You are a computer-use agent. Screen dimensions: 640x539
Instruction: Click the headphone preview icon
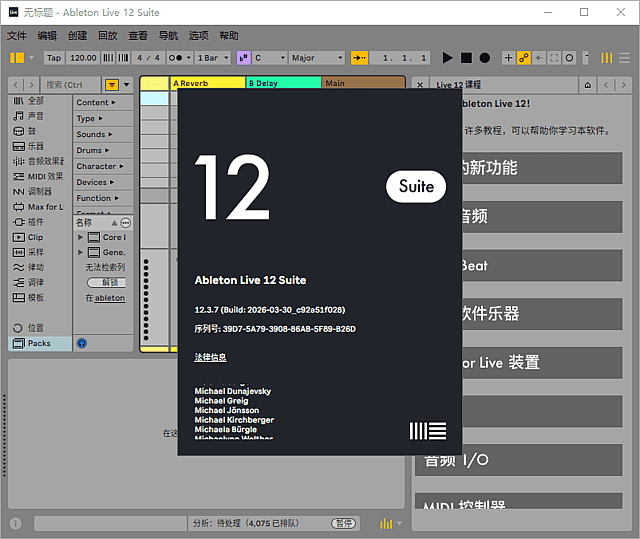(x=81, y=343)
